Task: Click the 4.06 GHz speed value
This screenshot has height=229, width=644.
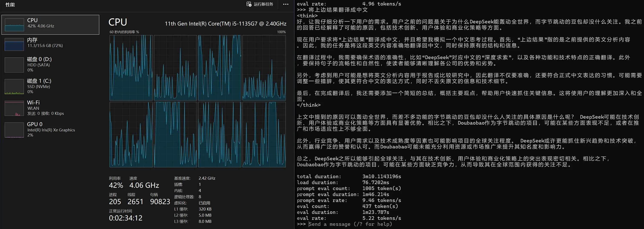Action: click(x=144, y=185)
